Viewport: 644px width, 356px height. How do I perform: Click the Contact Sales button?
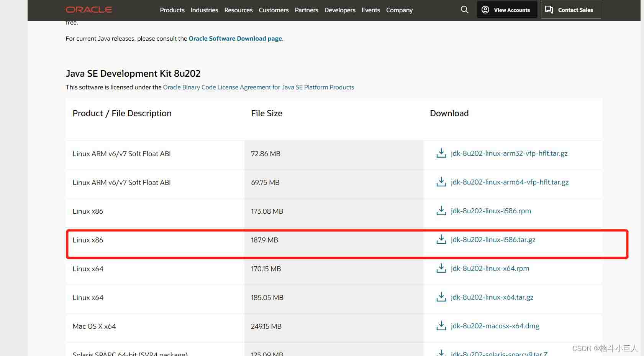[571, 10]
